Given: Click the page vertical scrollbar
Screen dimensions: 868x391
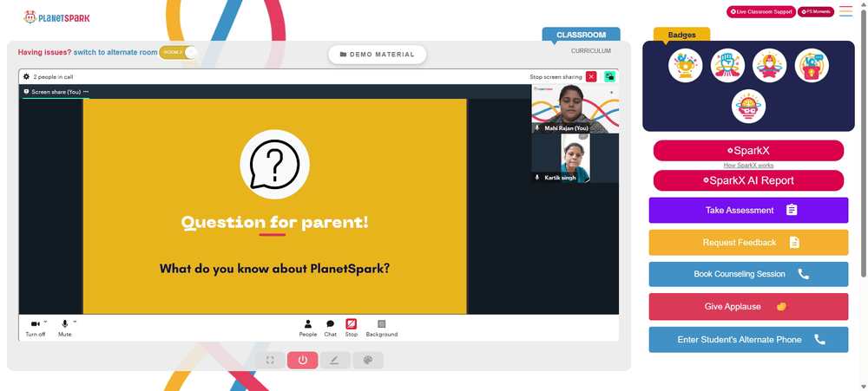Looking at the screenshot, I should click(x=864, y=144).
